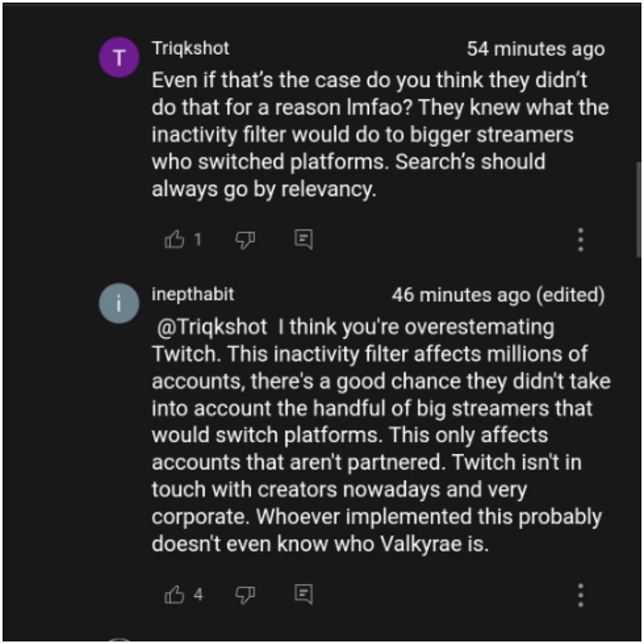Screen dimensions: 644x644
Task: Click reply icon under inepthabit's comment
Action: coord(303,594)
